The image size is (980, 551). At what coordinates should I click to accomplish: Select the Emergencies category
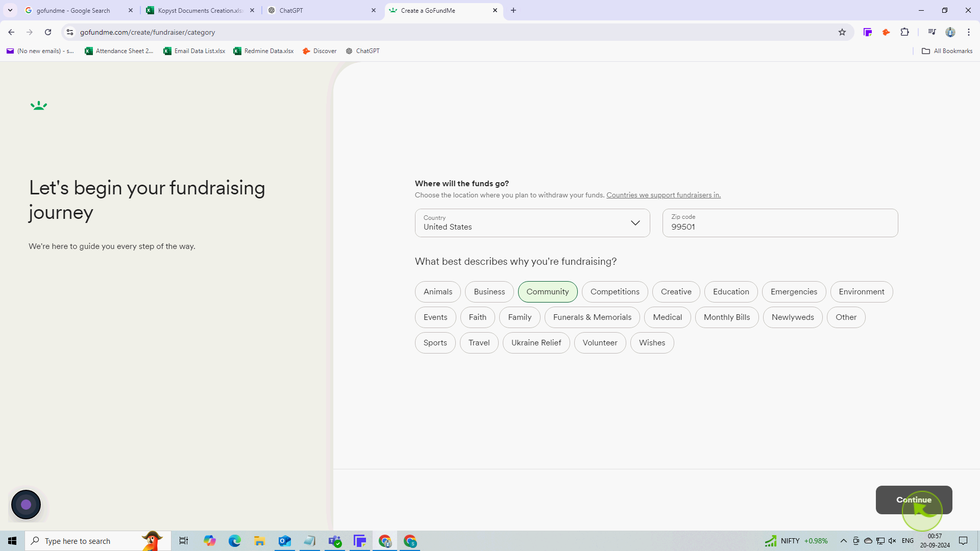tap(794, 292)
